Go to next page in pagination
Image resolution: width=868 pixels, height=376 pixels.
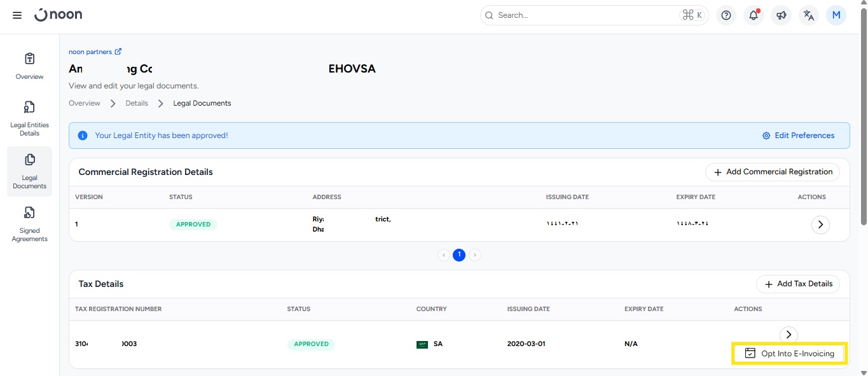[475, 255]
